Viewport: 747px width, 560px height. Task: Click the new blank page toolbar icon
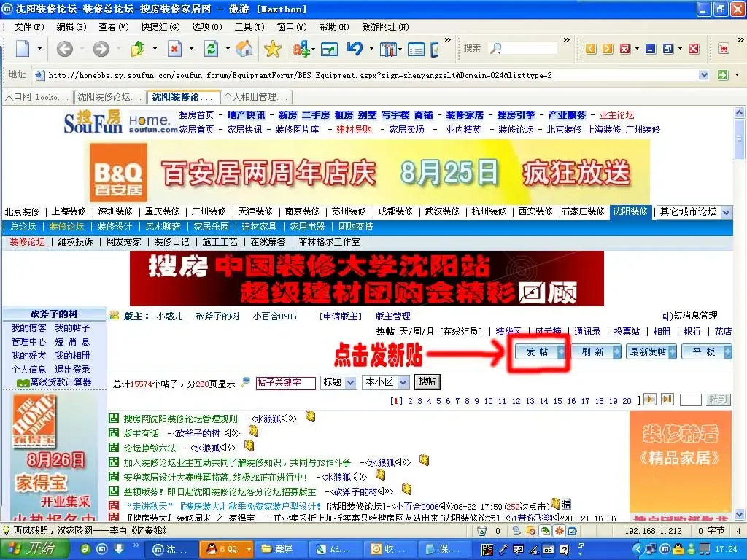[23, 49]
